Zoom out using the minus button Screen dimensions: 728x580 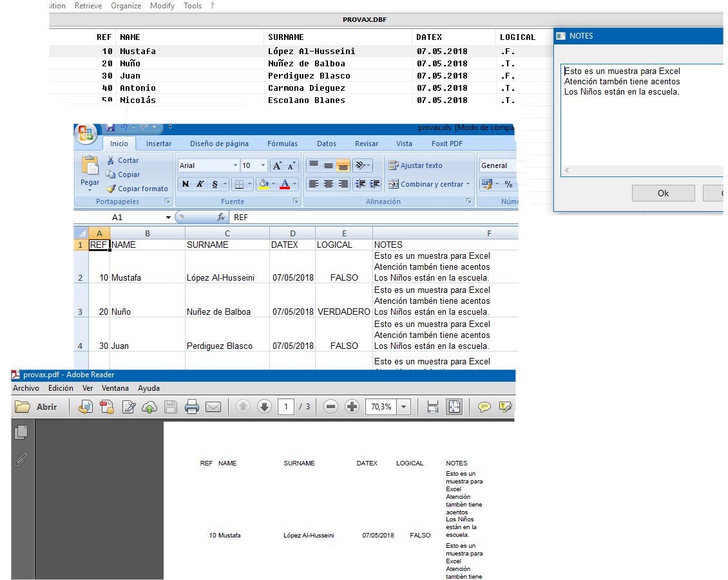pyautogui.click(x=330, y=407)
